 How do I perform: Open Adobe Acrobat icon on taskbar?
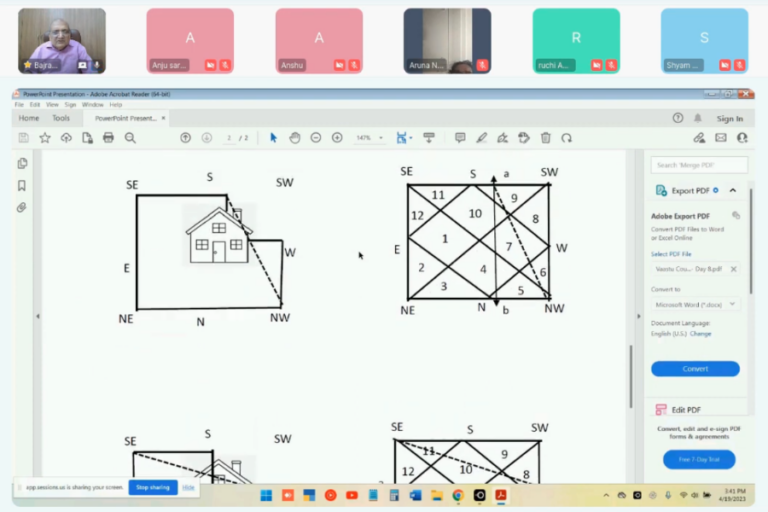501,495
